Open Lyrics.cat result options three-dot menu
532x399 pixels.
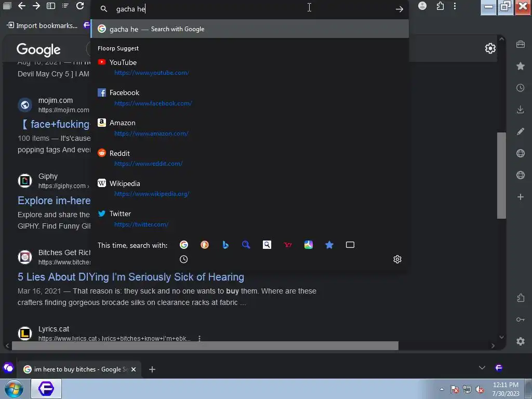point(199,338)
